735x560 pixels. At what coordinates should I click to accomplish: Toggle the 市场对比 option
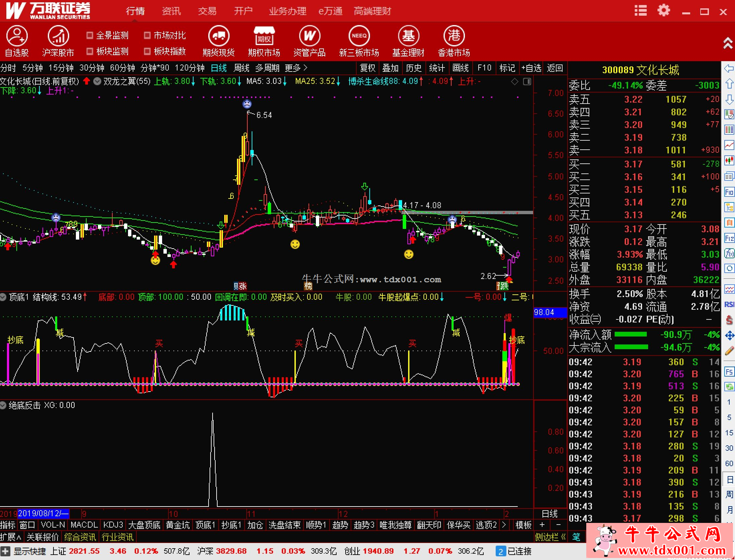point(165,35)
